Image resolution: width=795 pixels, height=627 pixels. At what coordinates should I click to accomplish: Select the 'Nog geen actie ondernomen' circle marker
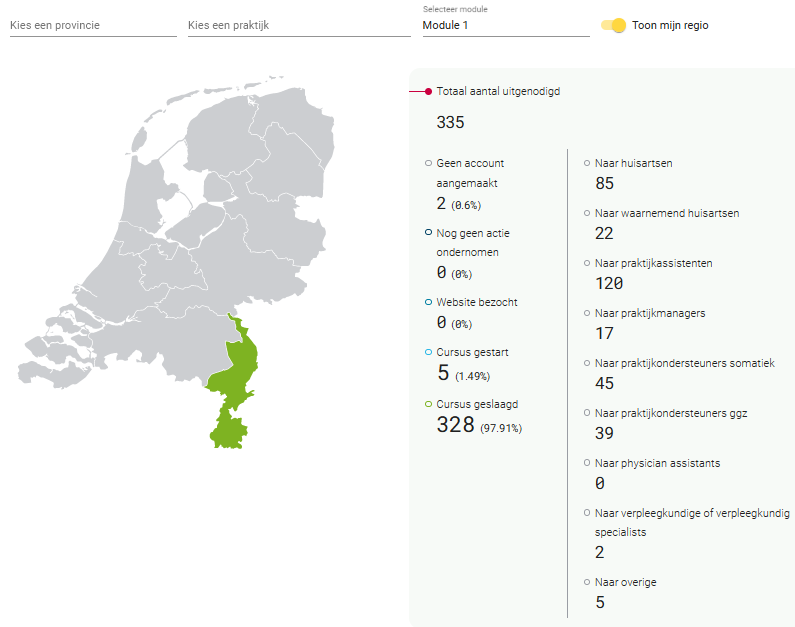click(x=428, y=233)
